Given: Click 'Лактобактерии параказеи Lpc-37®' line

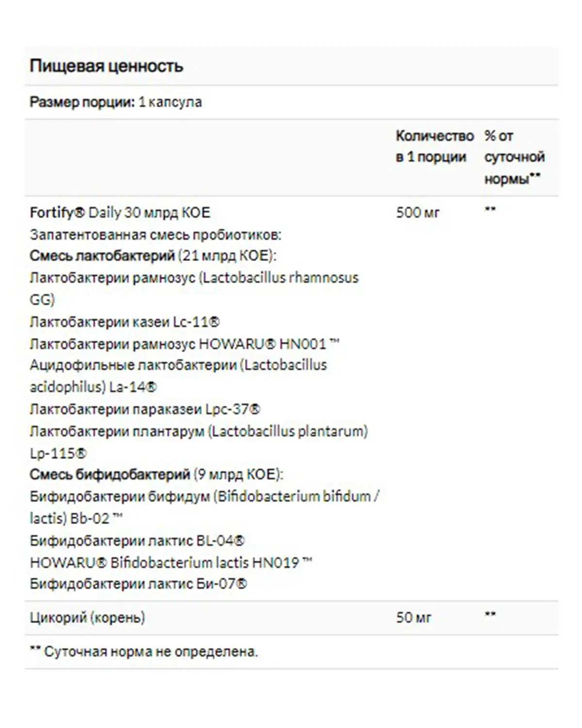Looking at the screenshot, I should [145, 410].
